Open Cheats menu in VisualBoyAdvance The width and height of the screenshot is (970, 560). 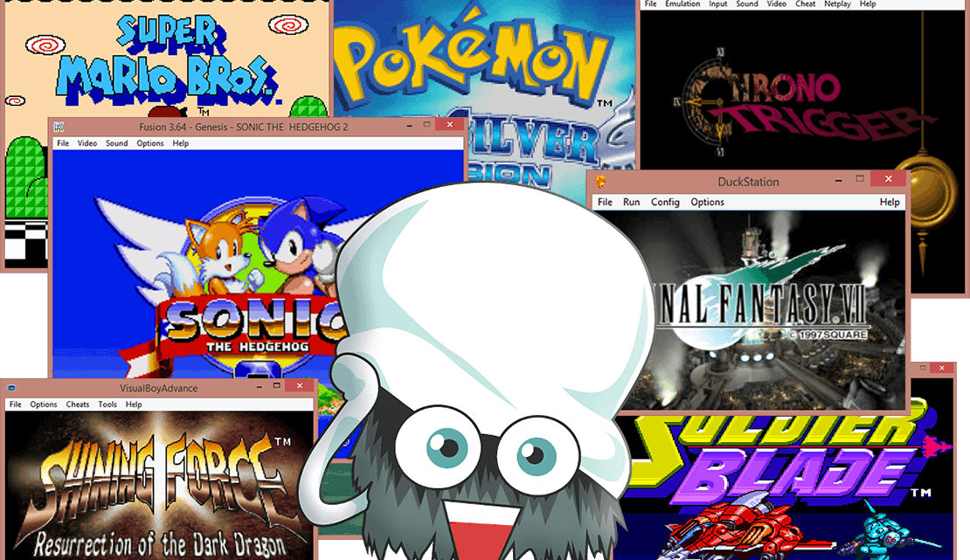point(77,404)
